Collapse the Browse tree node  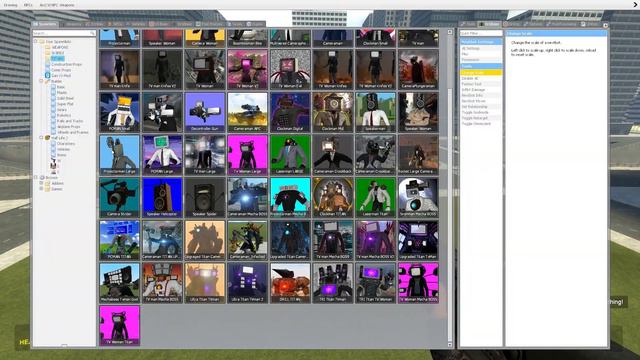click(x=36, y=178)
